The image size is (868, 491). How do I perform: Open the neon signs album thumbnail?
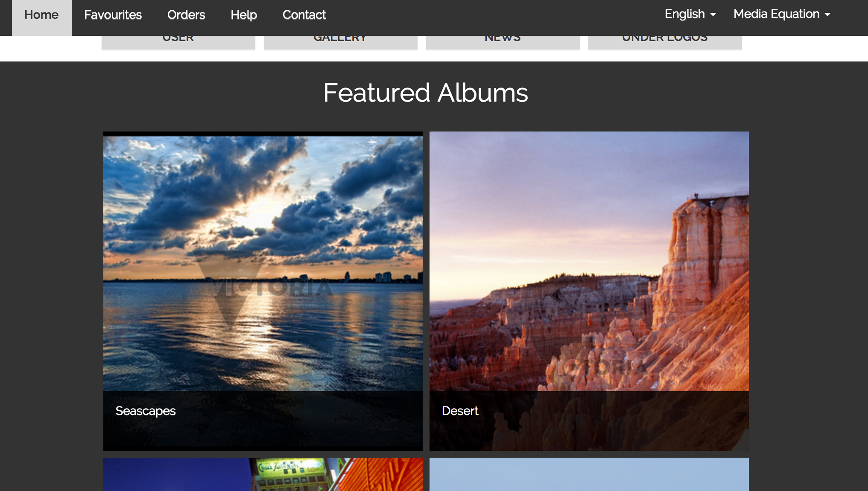263,474
